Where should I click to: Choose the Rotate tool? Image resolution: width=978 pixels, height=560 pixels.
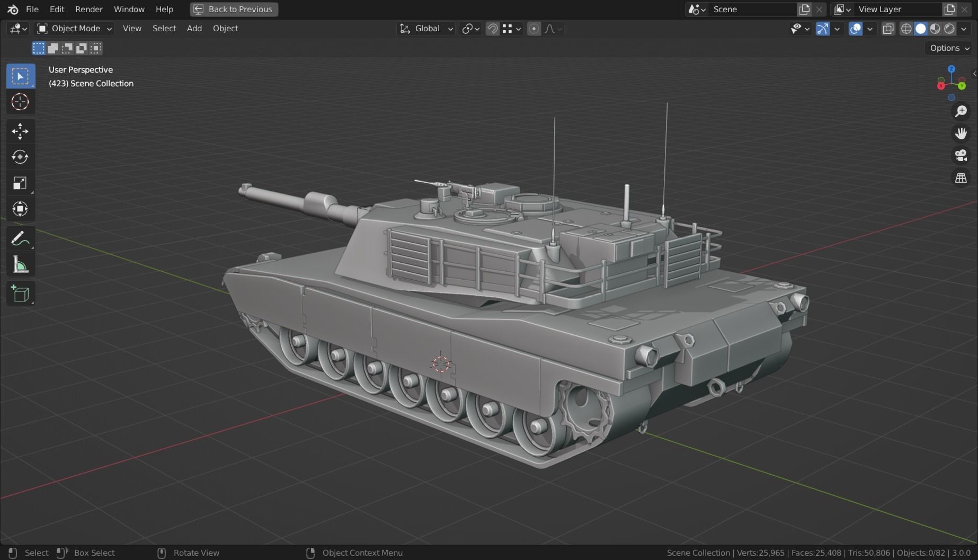tap(20, 157)
